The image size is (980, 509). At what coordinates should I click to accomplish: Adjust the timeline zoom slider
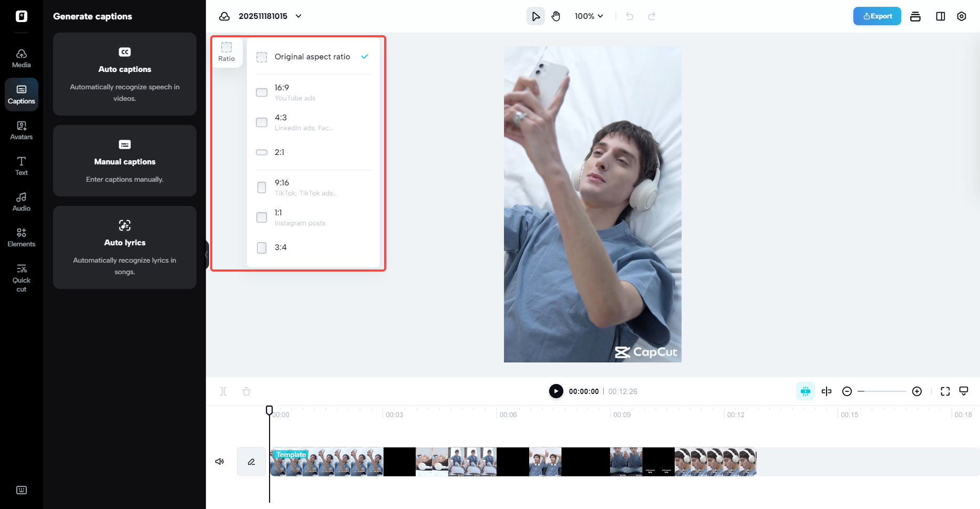tap(882, 391)
